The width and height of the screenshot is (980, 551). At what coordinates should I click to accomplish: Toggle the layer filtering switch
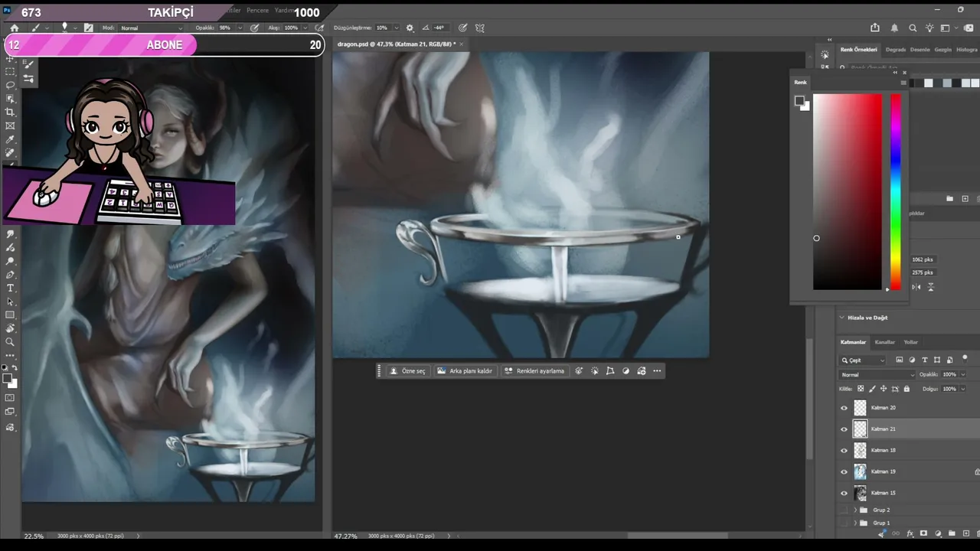pyautogui.click(x=965, y=358)
